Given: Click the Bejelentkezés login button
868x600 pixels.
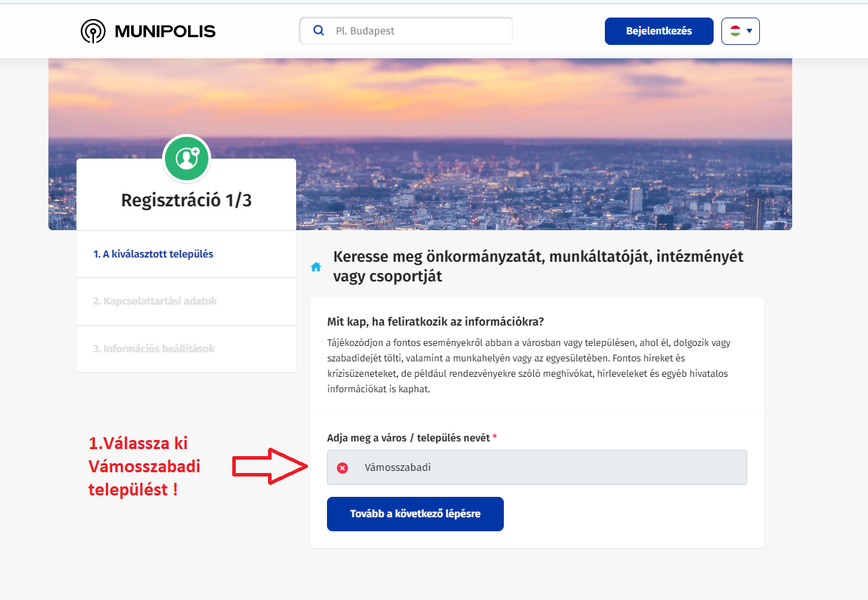Looking at the screenshot, I should pos(659,31).
